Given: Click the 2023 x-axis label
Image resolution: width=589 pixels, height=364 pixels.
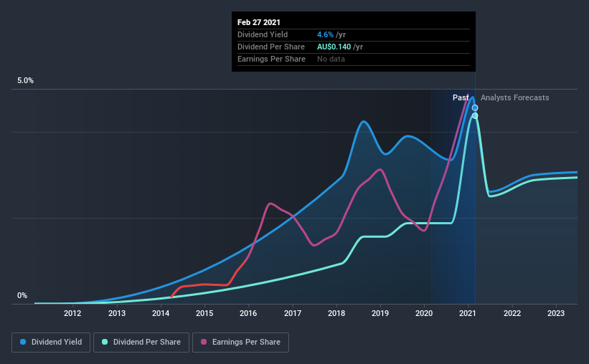Looking at the screenshot, I should pyautogui.click(x=555, y=313).
